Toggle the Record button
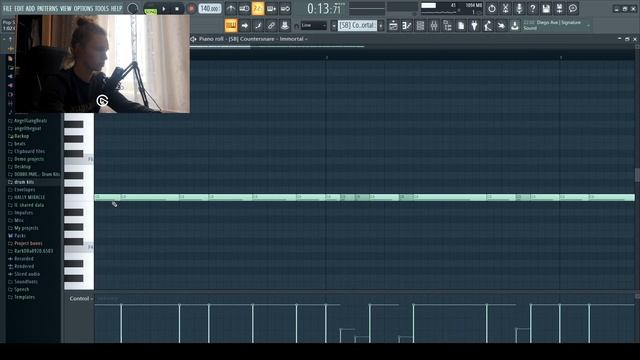 [x=191, y=9]
